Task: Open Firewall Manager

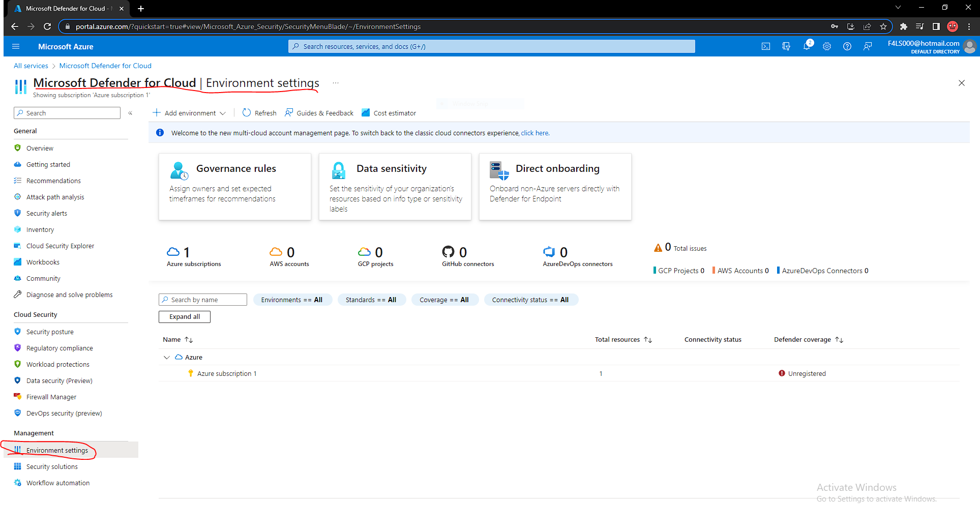Action: tap(51, 397)
